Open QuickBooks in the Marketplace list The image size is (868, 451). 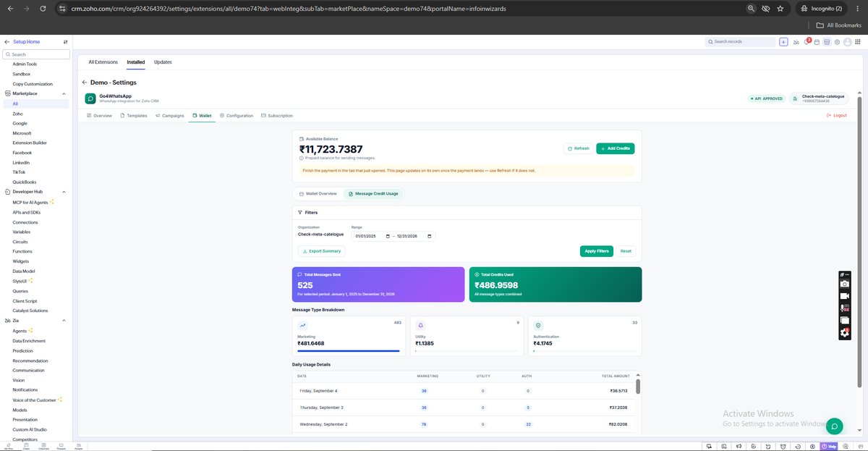(x=25, y=182)
